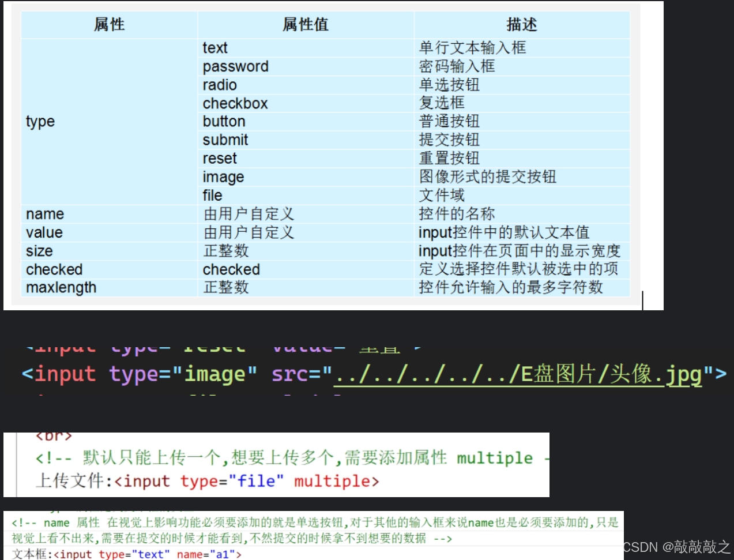Click the type attribute label
Viewport: 734px width, 560px height.
39,121
